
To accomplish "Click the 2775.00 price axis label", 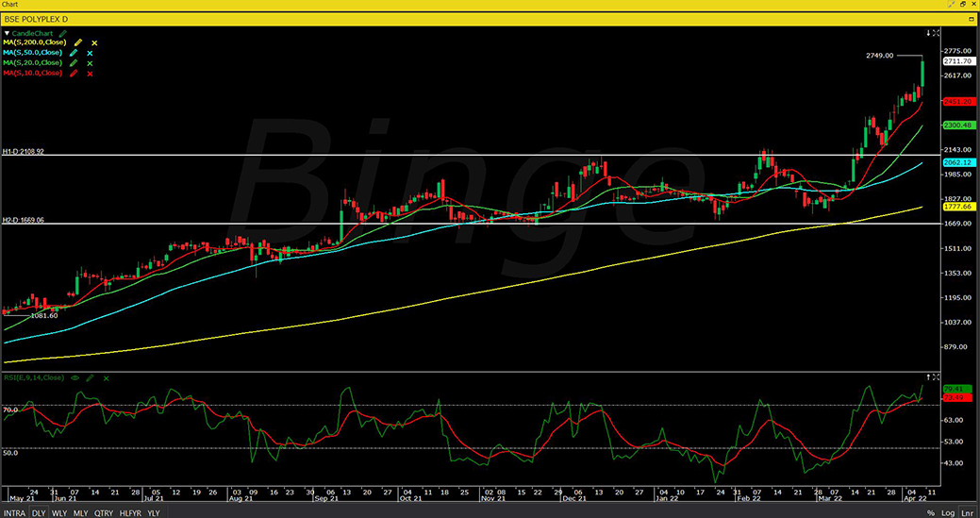I will click(958, 51).
